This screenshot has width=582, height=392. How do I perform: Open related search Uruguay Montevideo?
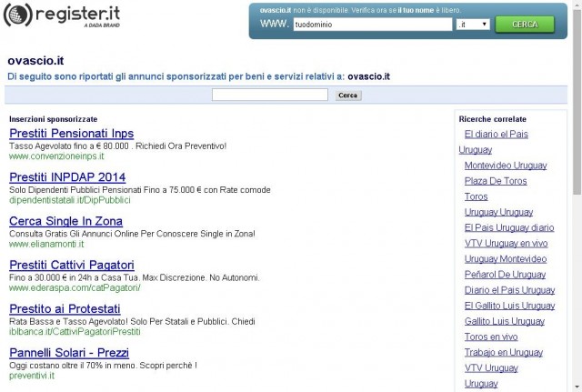[x=506, y=258]
